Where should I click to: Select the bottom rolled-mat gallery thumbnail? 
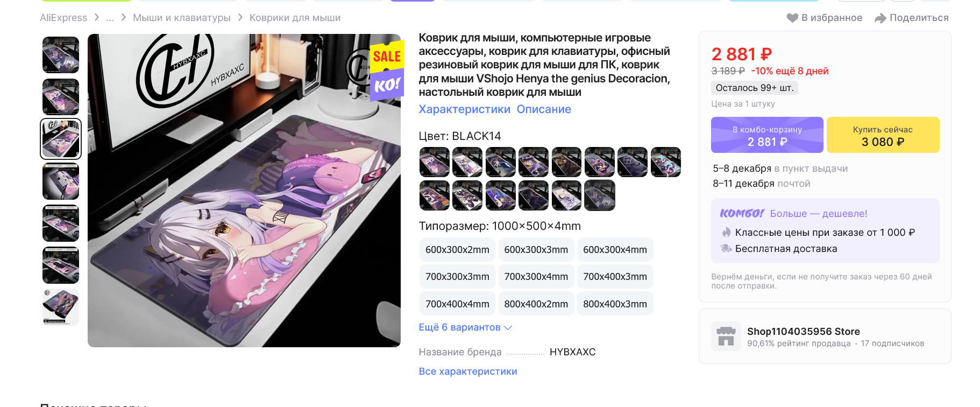(61, 307)
